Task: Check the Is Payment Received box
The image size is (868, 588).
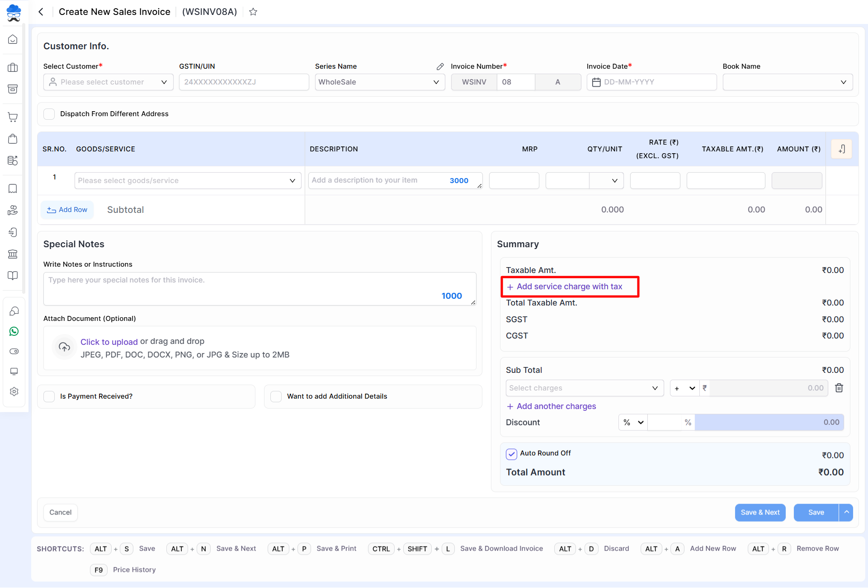Action: [x=49, y=396]
